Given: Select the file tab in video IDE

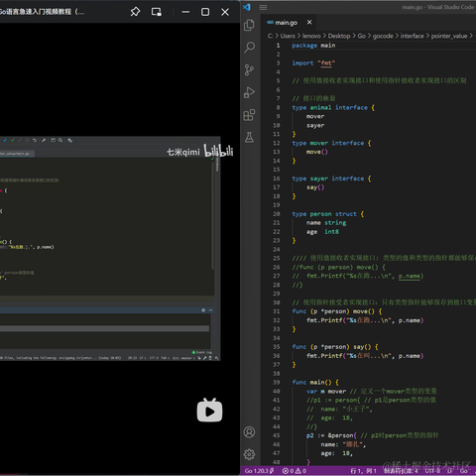Looking at the screenshot, I should (x=16, y=154).
